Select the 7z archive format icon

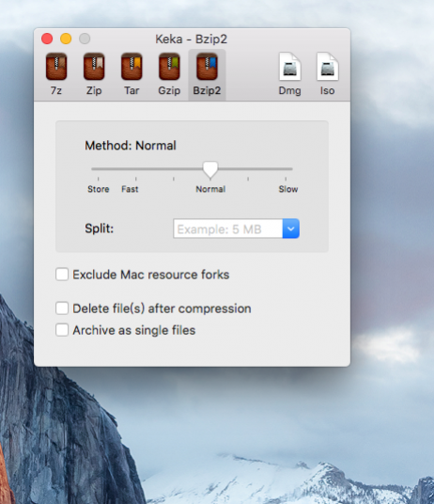(x=56, y=67)
